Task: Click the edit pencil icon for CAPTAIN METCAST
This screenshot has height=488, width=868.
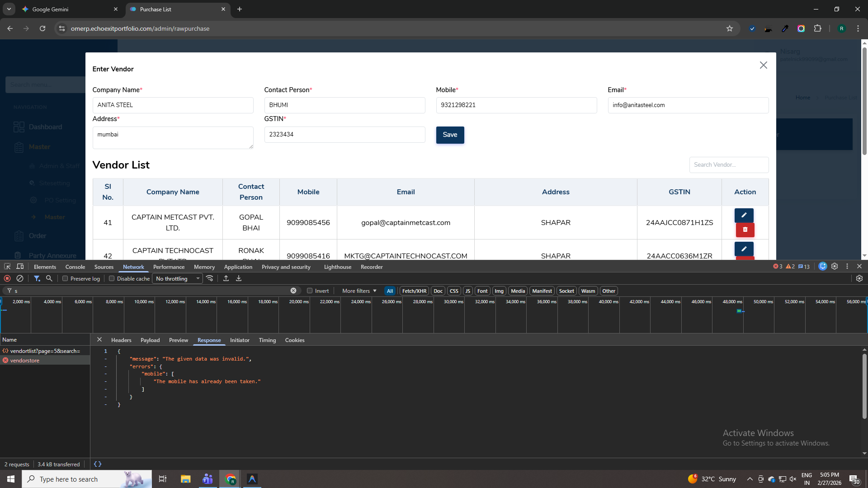Action: tap(744, 215)
